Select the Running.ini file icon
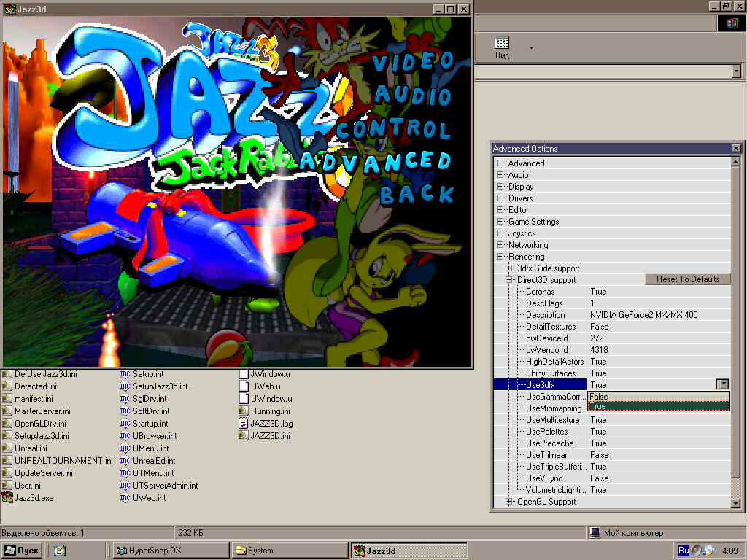The width and height of the screenshot is (747, 560). pyautogui.click(x=244, y=411)
